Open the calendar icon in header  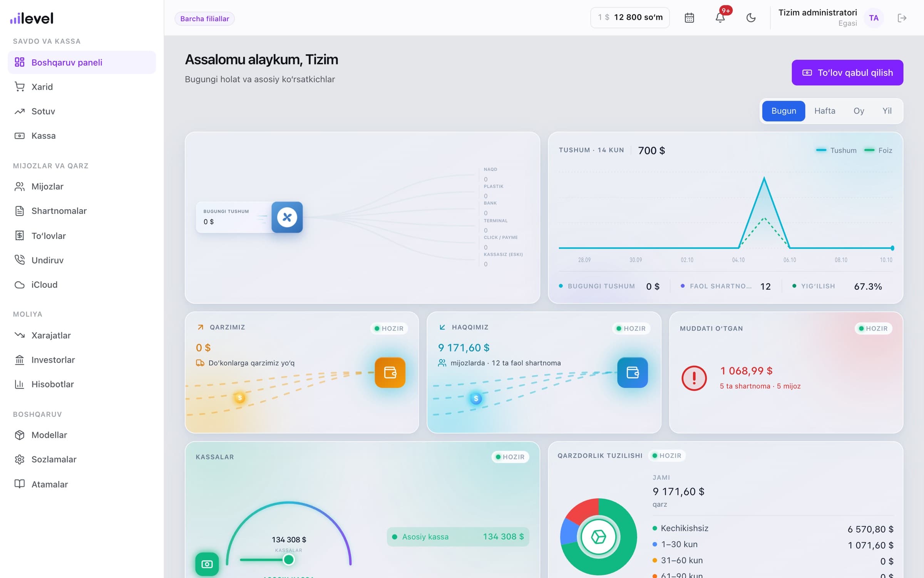pos(689,18)
